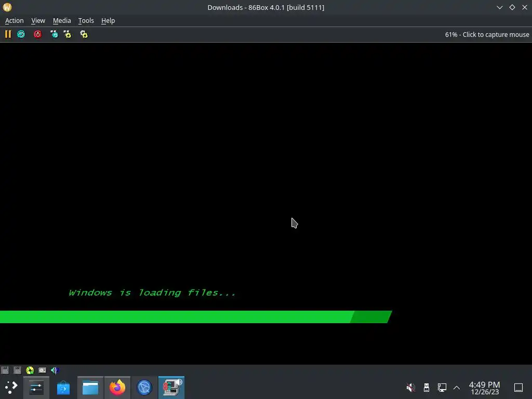Switch to Firefox in the taskbar
532x399 pixels.
(x=117, y=388)
